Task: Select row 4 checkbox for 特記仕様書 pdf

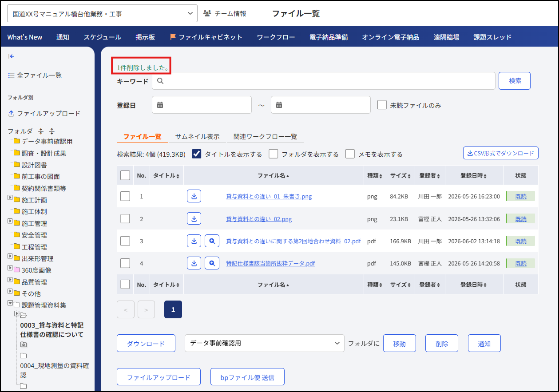Action: (x=125, y=263)
